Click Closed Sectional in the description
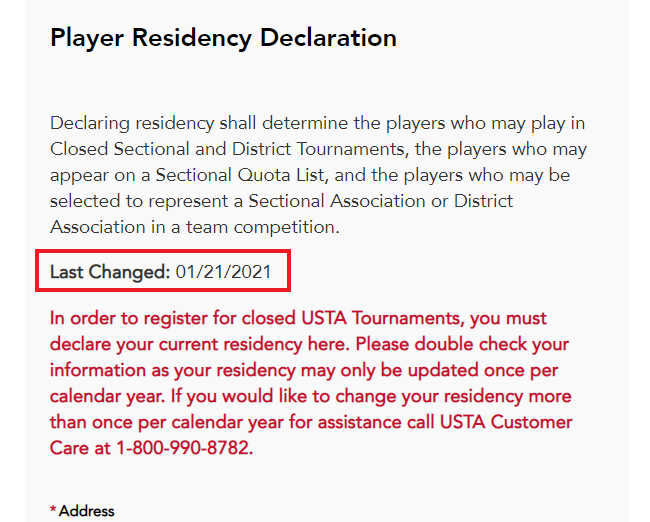 pyautogui.click(x=120, y=149)
